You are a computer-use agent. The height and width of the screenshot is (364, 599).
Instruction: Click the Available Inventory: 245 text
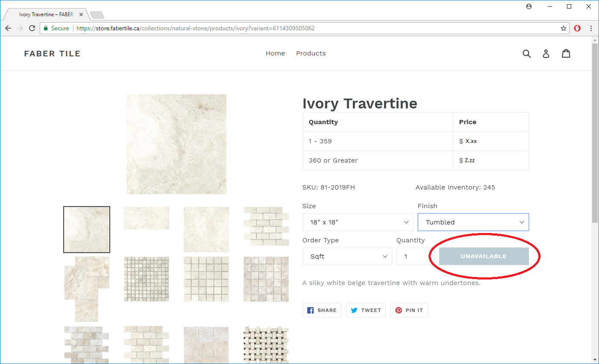[x=455, y=187]
